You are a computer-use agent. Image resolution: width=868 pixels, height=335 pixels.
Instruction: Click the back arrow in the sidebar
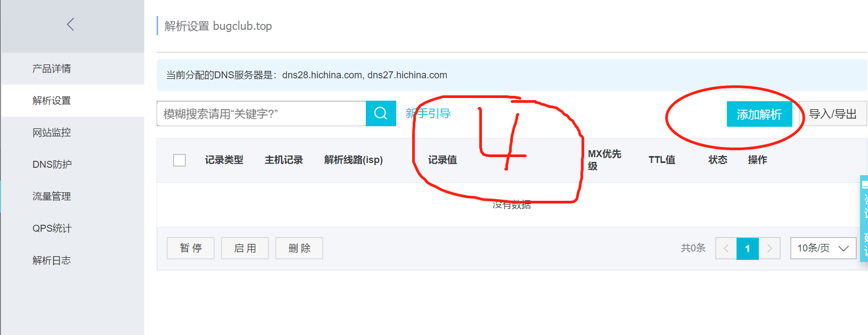click(x=70, y=24)
